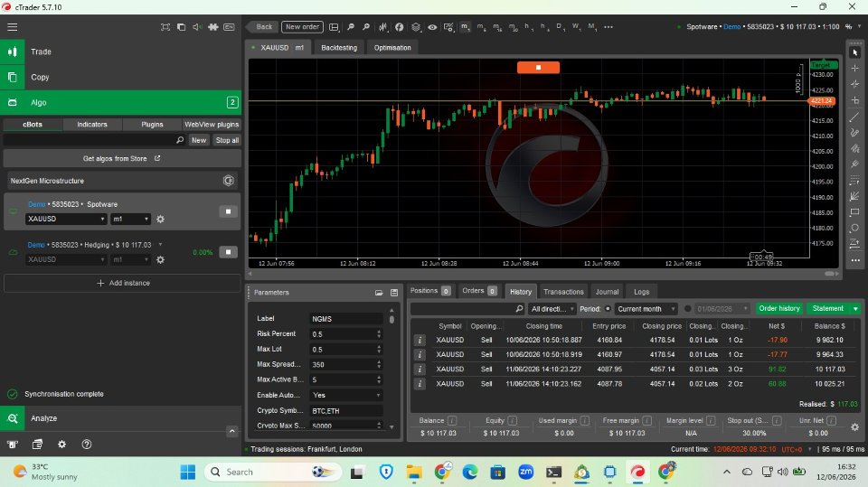Screen dimensions: 868x487
Task: Click the Algo sidebar icon
Action: click(12, 102)
